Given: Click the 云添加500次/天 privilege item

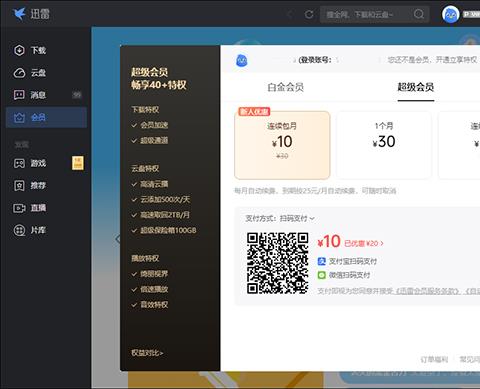Looking at the screenshot, I should 161,199.
